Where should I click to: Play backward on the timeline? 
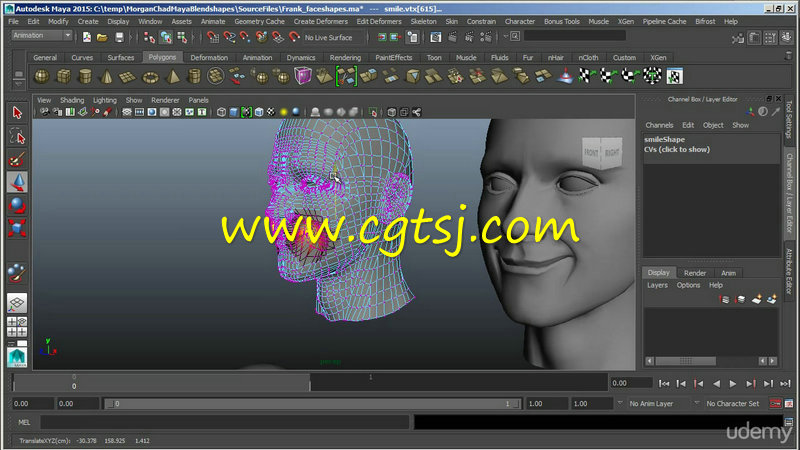(716, 384)
